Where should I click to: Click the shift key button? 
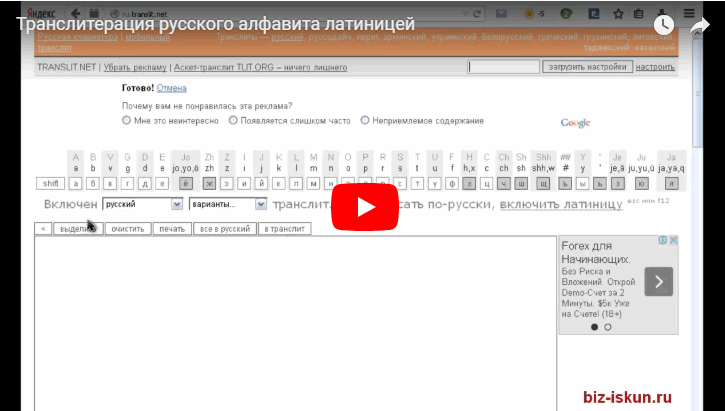(x=50, y=184)
